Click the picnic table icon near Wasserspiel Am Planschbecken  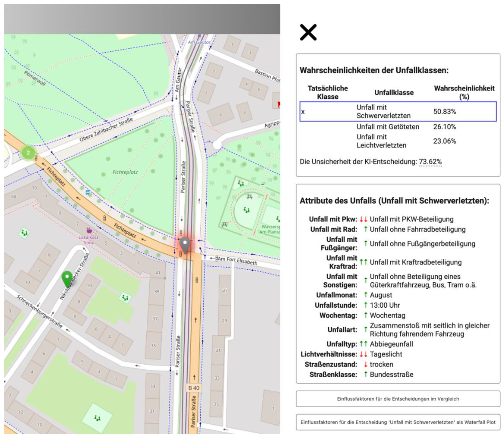tap(250, 197)
